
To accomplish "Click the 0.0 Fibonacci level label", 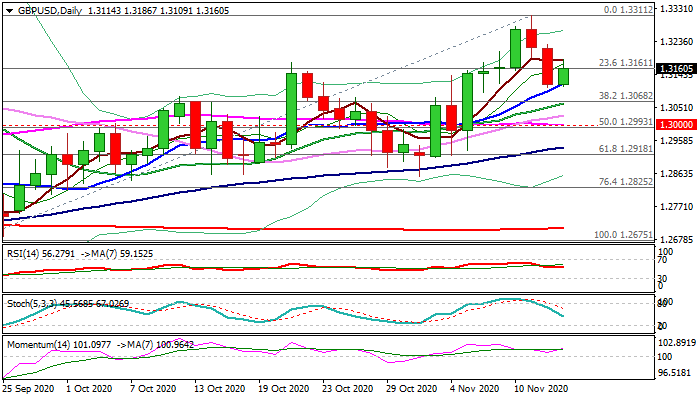I will pos(627,9).
